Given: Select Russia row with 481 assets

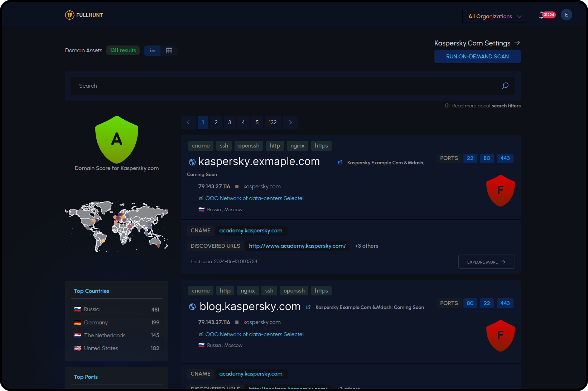Looking at the screenshot, I should 117,309.
